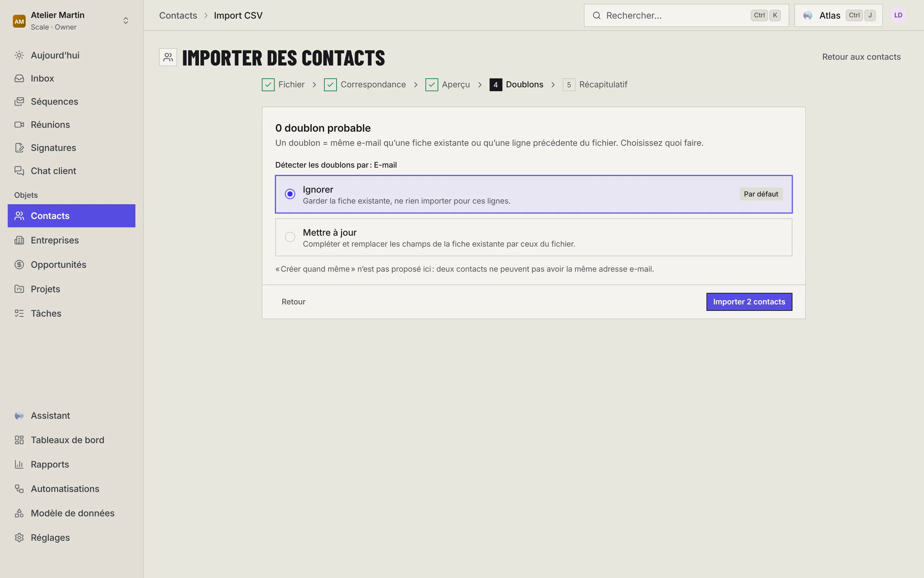924x578 pixels.
Task: Click the Rapports bar chart icon
Action: (19, 464)
